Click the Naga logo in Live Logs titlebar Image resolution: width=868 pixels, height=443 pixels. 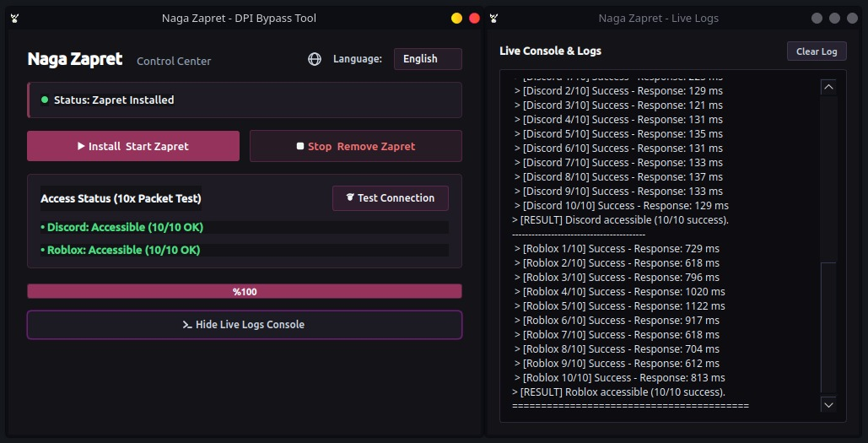493,19
